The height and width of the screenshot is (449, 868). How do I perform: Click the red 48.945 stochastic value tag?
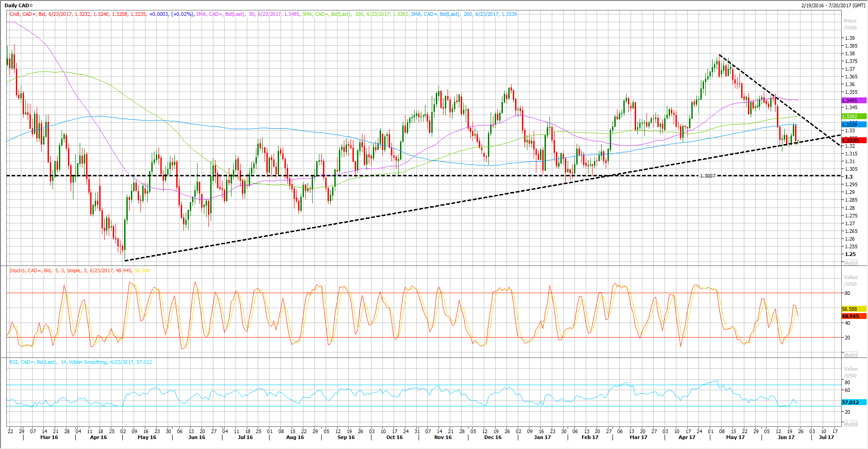pos(854,316)
